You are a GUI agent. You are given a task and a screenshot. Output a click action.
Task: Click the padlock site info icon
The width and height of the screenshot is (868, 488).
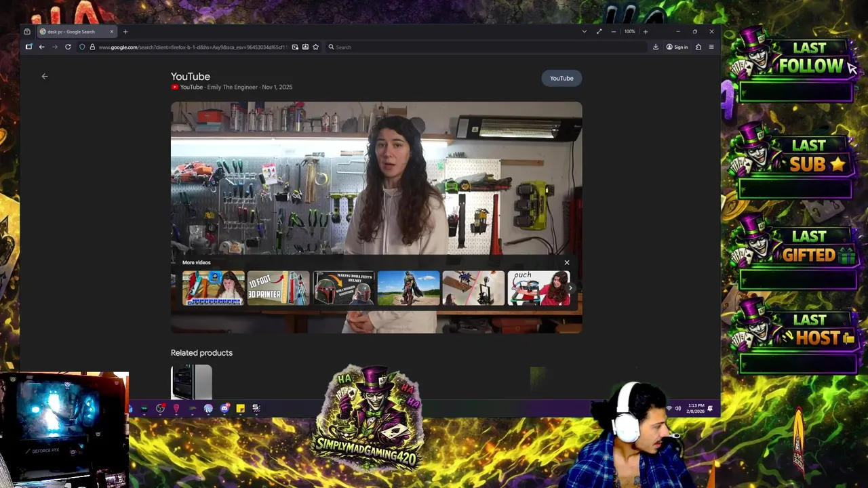[x=92, y=47]
